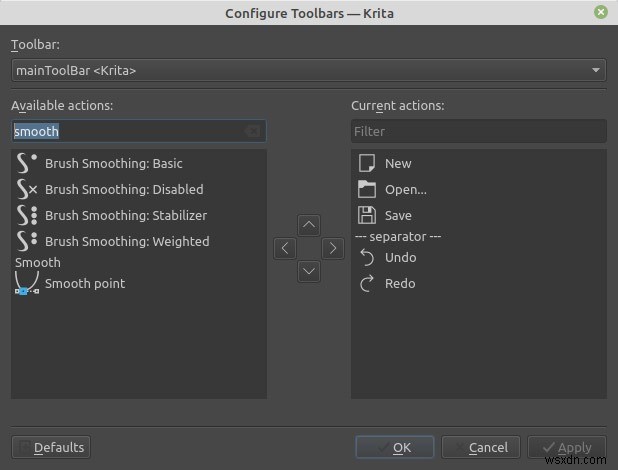The width and height of the screenshot is (618, 470).
Task: Click the Defaults button
Action: [x=51, y=447]
